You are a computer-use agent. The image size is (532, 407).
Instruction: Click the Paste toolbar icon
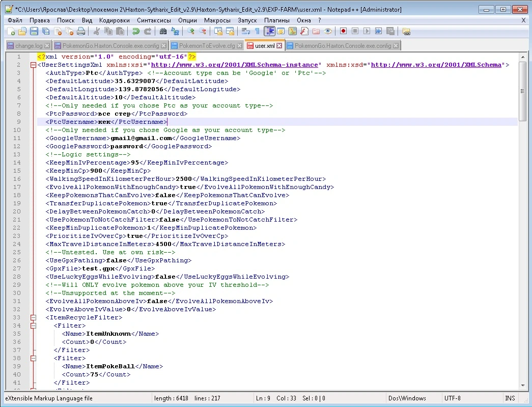pyautogui.click(x=120, y=32)
